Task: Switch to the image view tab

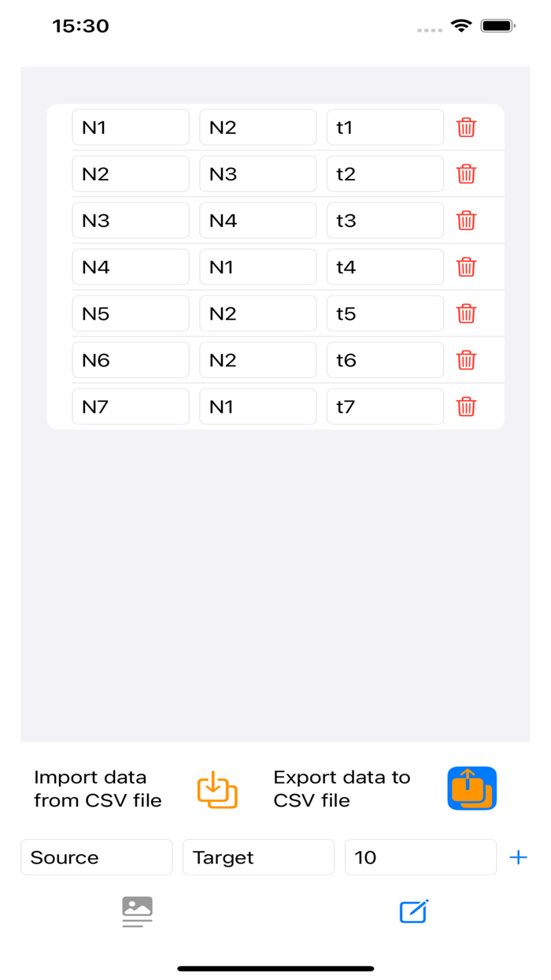Action: (x=138, y=911)
